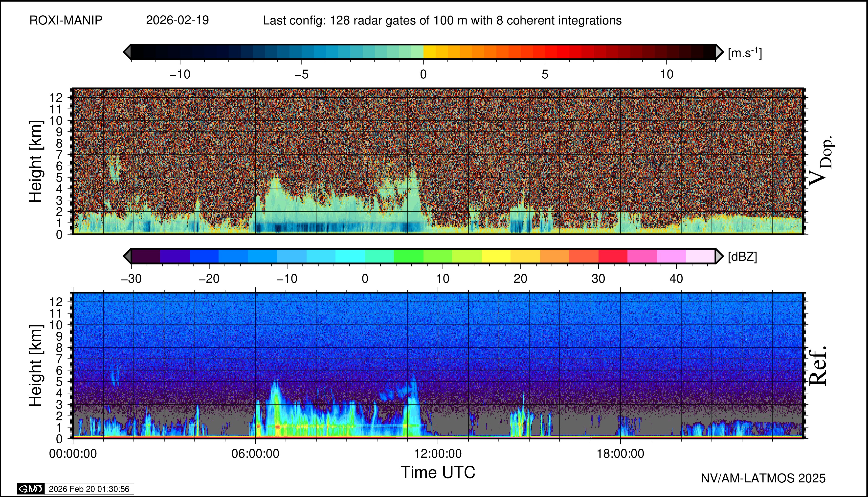This screenshot has height=497, width=868.
Task: Click the [m.s-1] units label
Action: click(x=745, y=53)
